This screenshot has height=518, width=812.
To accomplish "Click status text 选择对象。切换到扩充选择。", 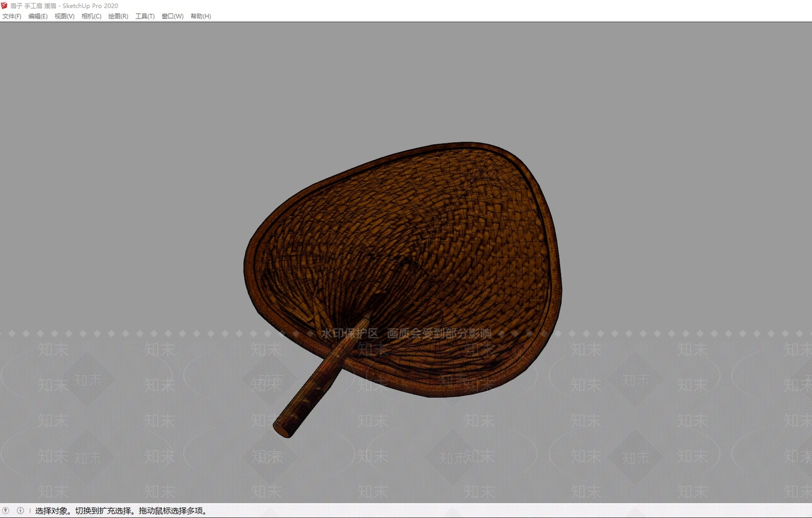I will coord(86,510).
